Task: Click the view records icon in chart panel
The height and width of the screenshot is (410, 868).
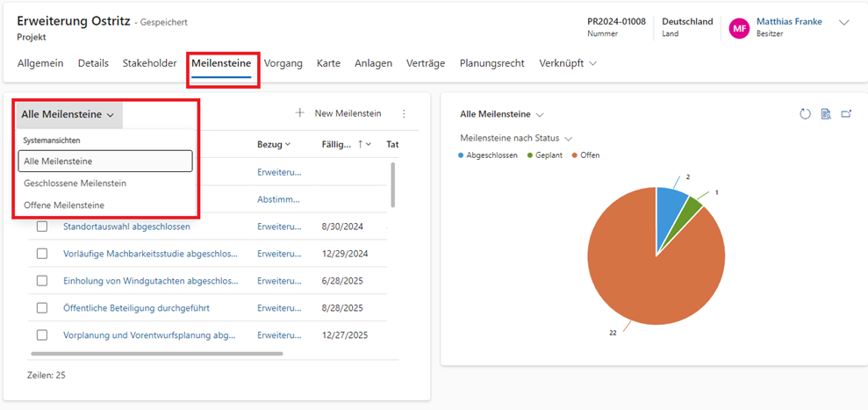Action: 826,114
